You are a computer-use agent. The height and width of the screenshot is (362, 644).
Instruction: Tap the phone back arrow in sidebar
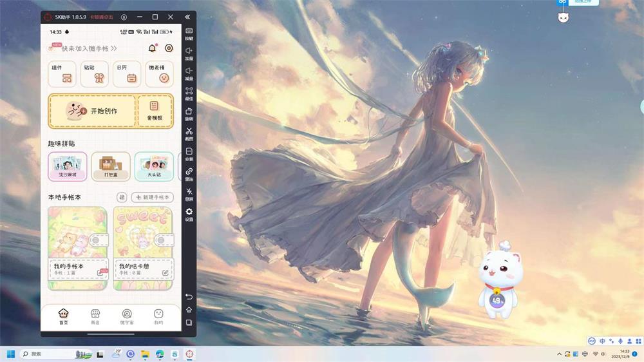[x=189, y=296]
